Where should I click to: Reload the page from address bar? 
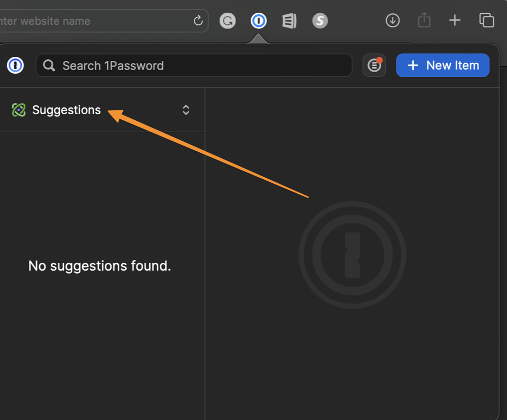point(198,21)
